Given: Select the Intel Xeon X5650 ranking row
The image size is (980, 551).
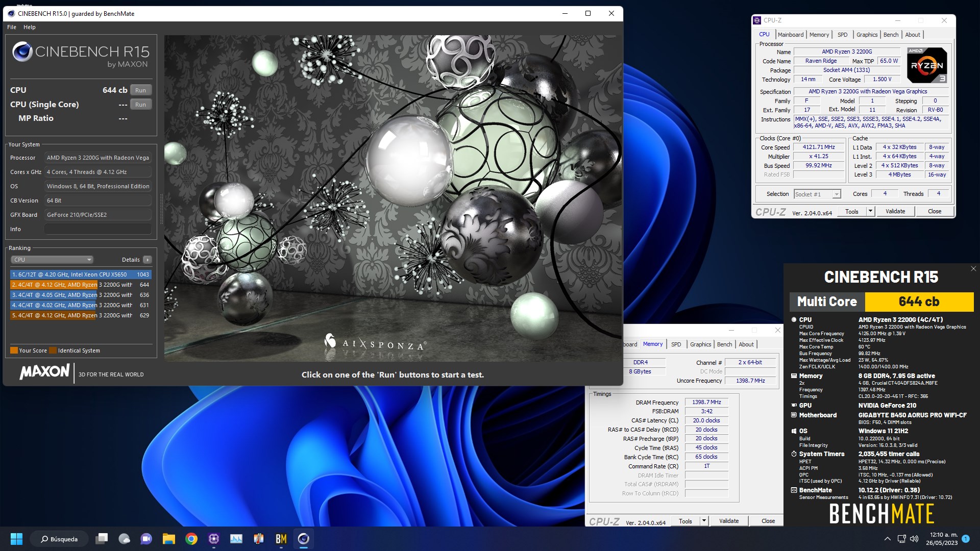Looking at the screenshot, I should pos(81,274).
